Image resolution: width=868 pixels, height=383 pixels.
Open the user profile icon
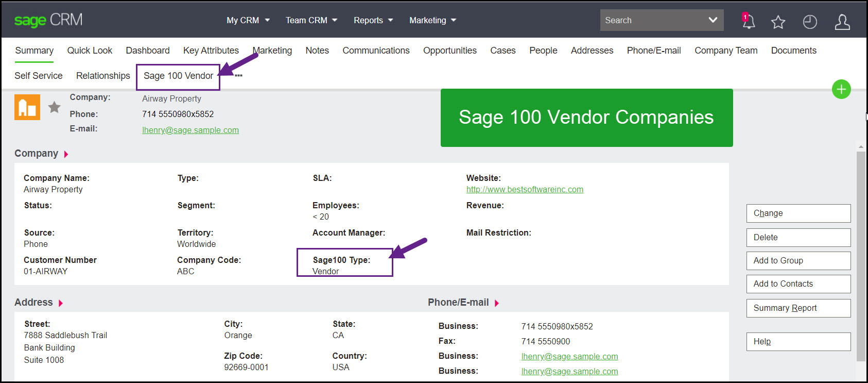[842, 22]
